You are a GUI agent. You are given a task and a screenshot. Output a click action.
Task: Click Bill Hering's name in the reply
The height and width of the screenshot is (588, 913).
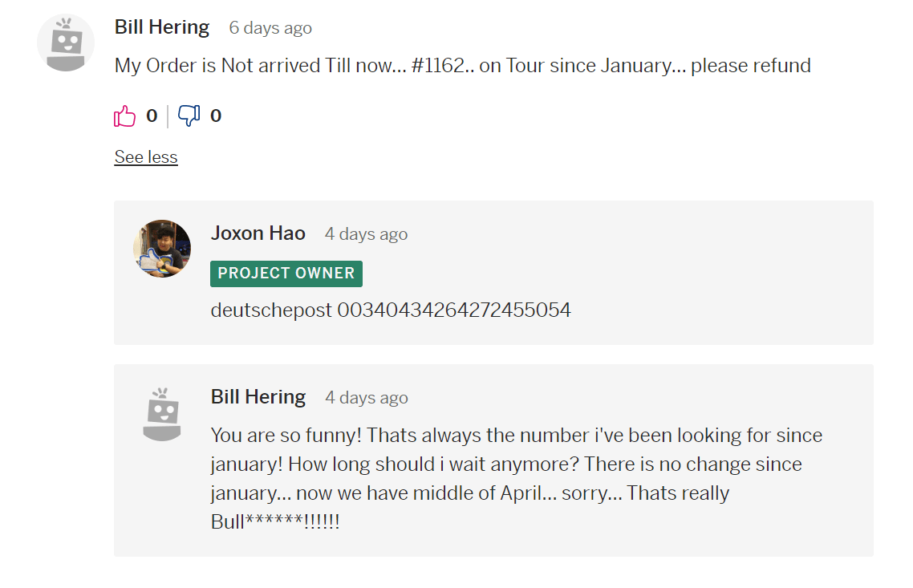258,396
